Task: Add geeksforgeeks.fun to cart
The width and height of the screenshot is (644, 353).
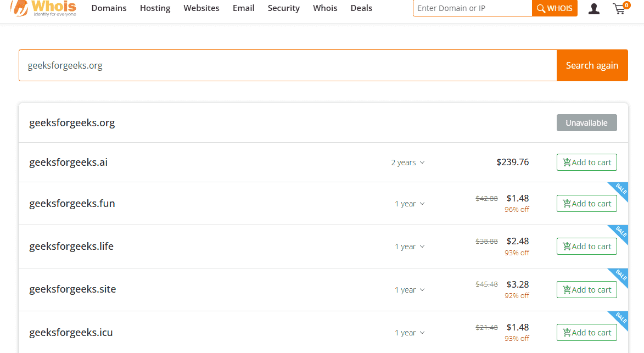Action: pyautogui.click(x=586, y=203)
